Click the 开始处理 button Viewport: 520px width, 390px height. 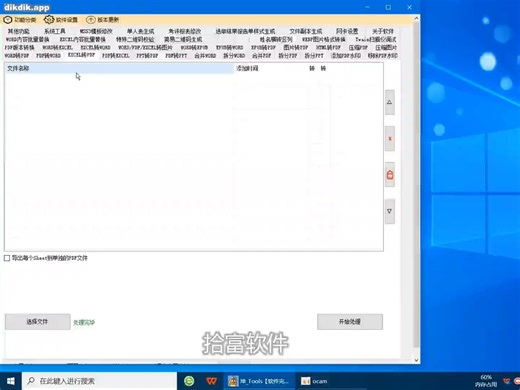click(350, 322)
